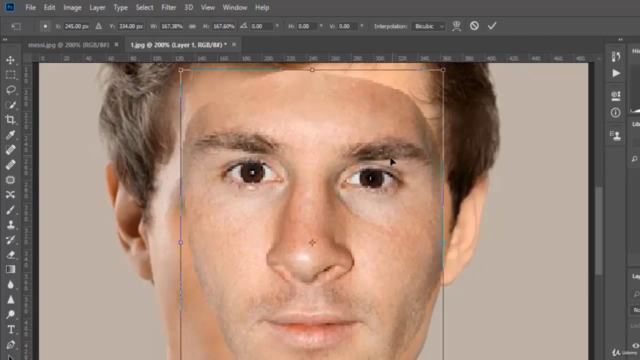Open the Filter menu
Viewport: 640px width, 360px height.
coord(169,7)
